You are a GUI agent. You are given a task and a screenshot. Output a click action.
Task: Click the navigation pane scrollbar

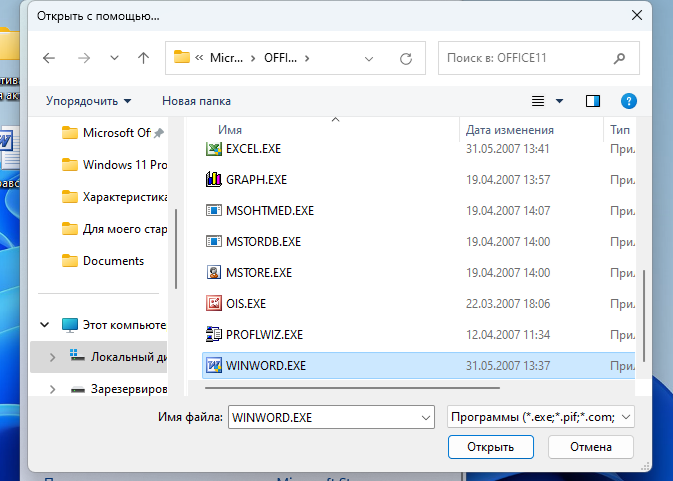[x=176, y=249]
